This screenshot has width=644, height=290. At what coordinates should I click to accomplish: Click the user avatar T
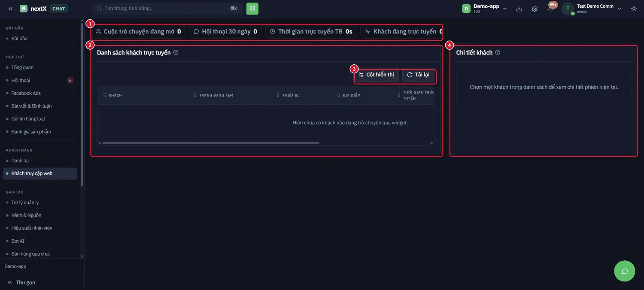568,9
